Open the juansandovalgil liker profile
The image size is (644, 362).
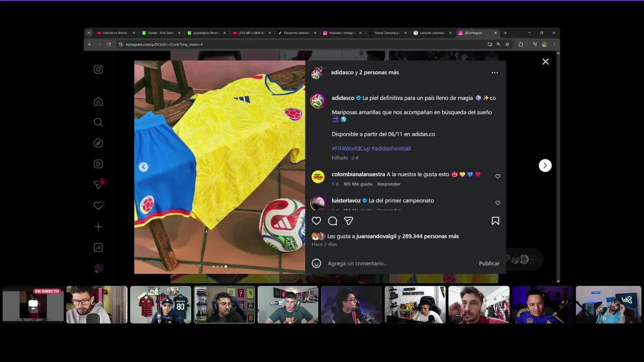(376, 236)
